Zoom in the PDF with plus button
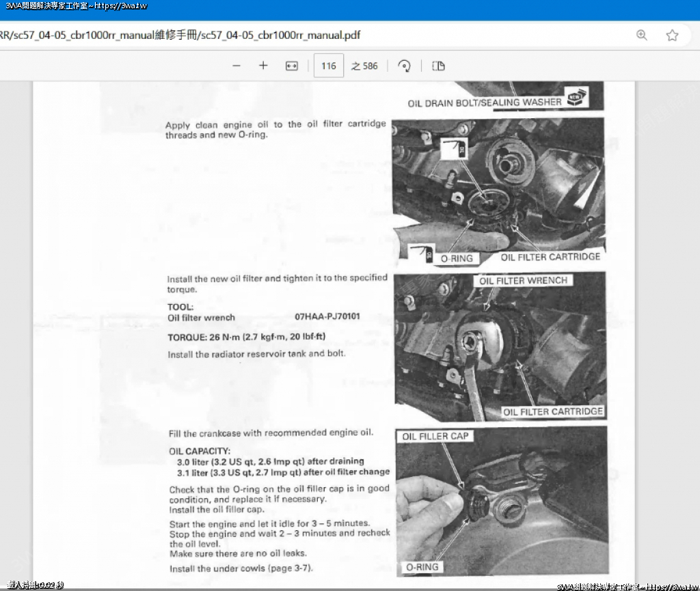 [x=263, y=66]
